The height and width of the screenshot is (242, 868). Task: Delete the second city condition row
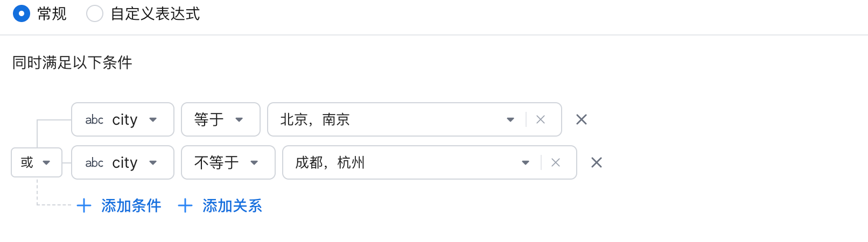tap(597, 162)
